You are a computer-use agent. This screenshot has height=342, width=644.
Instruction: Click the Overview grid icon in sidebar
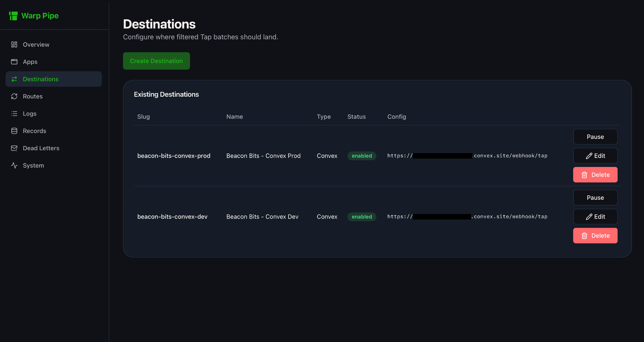(14, 44)
